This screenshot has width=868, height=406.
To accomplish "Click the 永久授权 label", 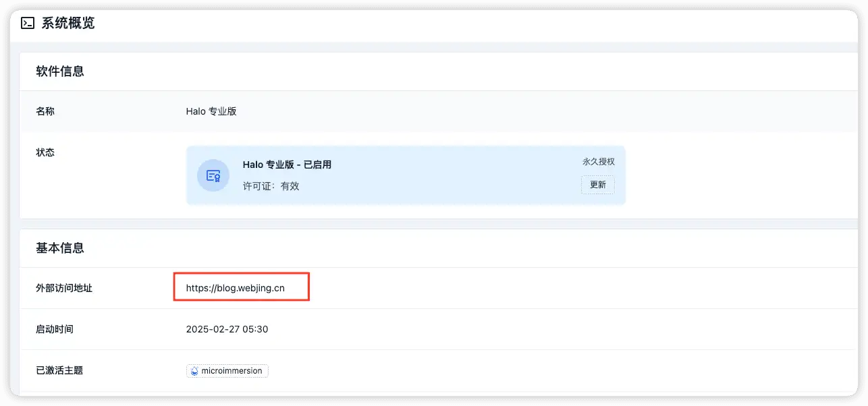I will click(598, 162).
